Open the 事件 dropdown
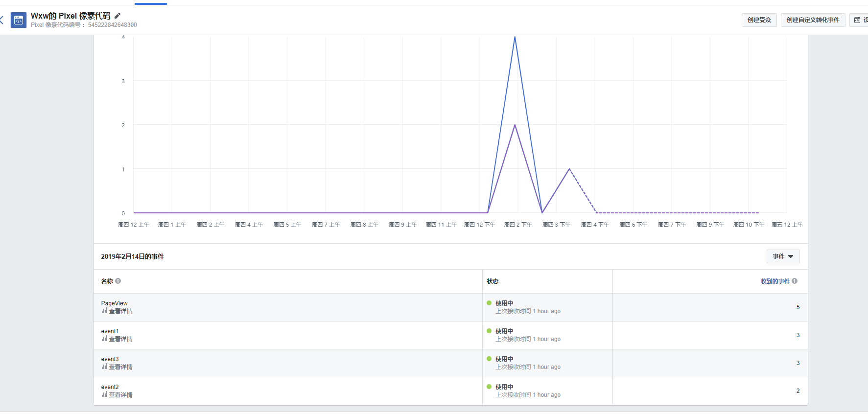 [x=783, y=256]
